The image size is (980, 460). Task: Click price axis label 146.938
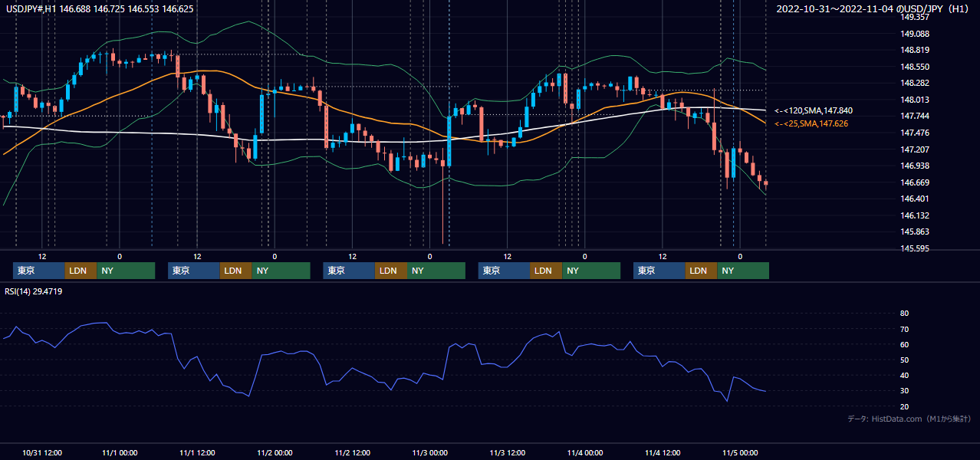click(914, 166)
